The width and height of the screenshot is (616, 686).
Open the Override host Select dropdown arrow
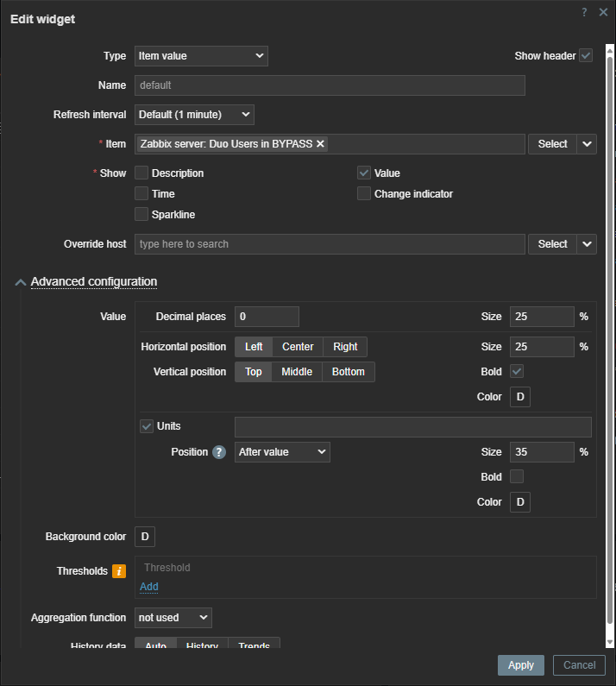587,244
